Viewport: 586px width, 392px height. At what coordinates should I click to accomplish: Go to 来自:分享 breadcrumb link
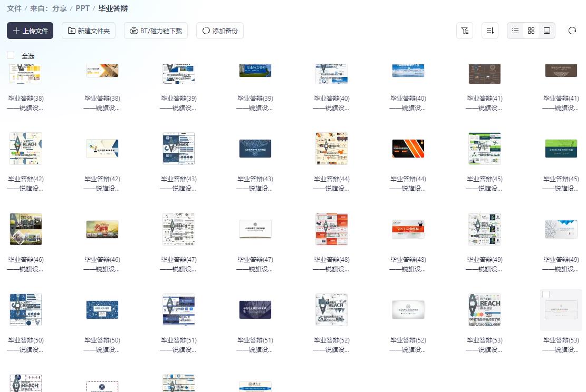coord(48,8)
